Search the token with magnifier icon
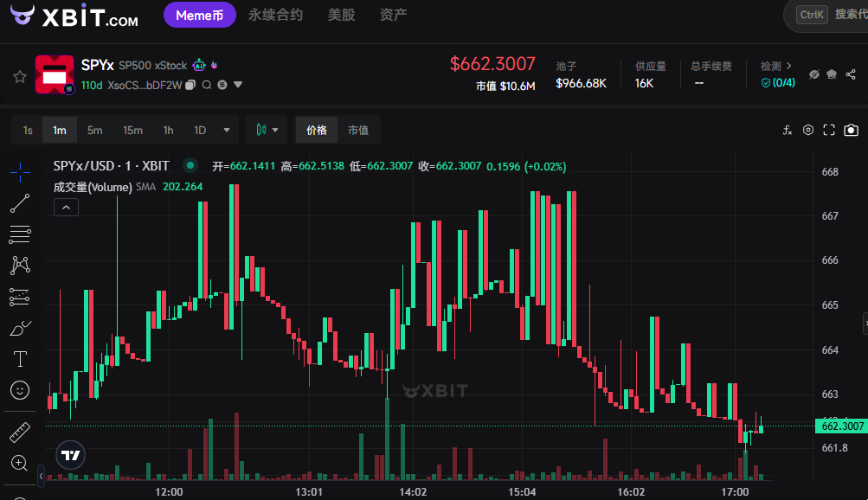Image resolution: width=868 pixels, height=500 pixels. pyautogui.click(x=207, y=85)
